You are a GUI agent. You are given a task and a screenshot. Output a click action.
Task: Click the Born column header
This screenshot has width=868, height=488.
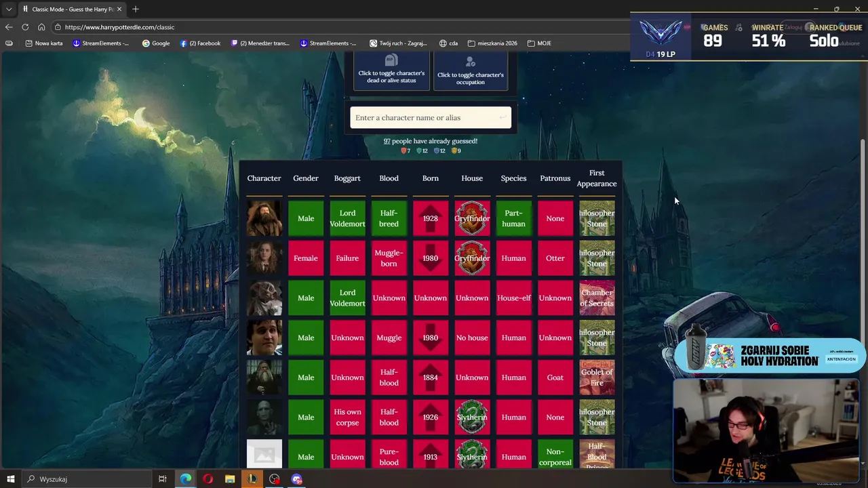pyautogui.click(x=431, y=178)
